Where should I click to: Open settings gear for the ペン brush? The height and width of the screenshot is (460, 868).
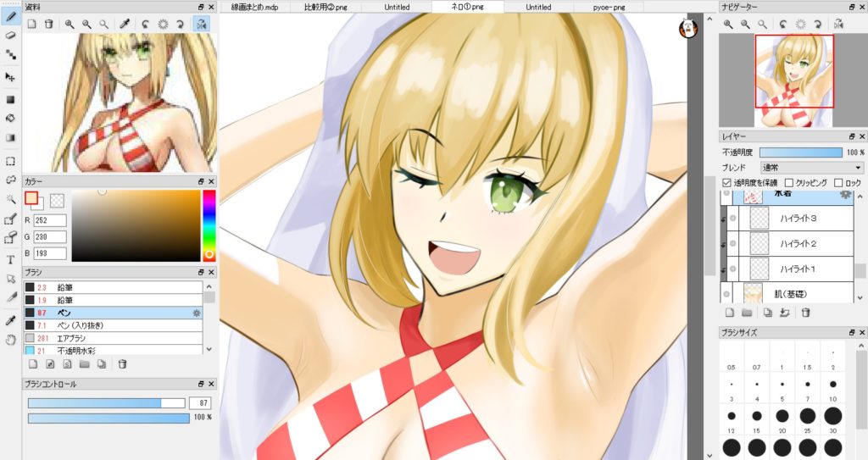(197, 313)
